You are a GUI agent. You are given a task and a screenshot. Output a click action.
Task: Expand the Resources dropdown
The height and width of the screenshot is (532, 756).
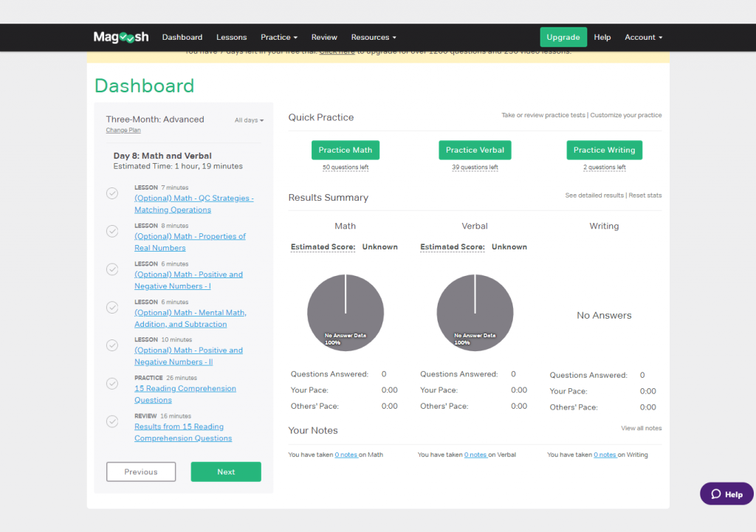374,36
